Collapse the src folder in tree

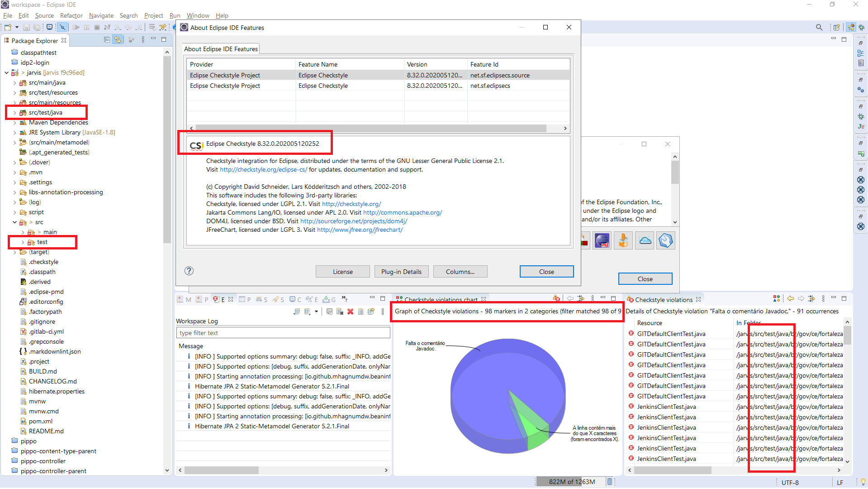tap(14, 222)
